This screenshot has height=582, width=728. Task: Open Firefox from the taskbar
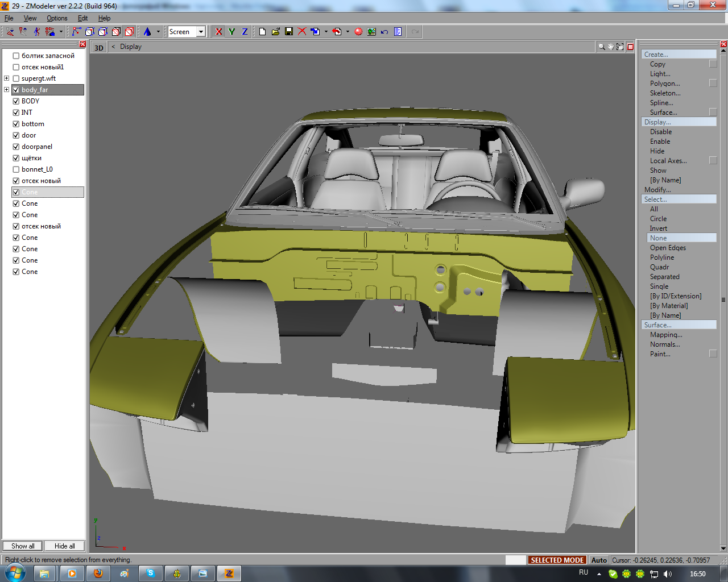point(98,573)
